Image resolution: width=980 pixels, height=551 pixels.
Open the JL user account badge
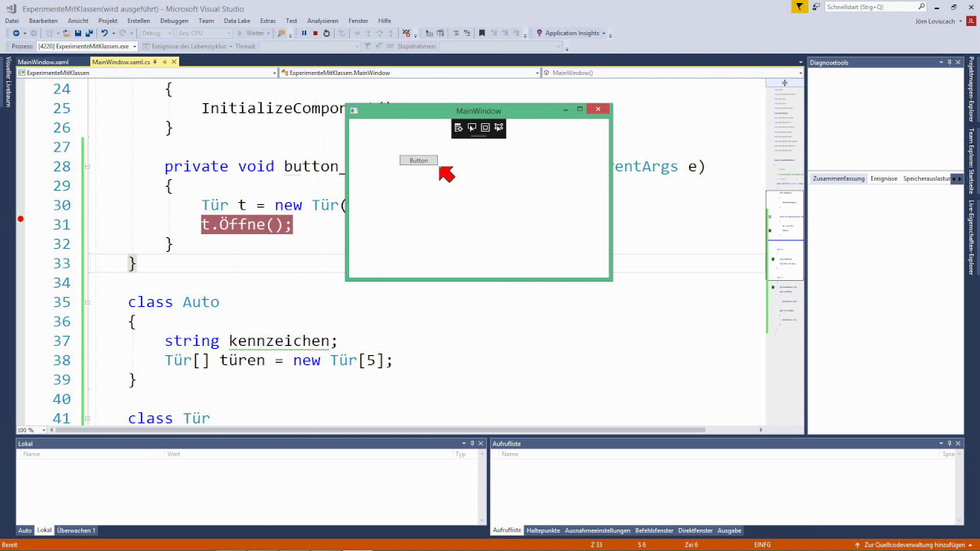(971, 21)
